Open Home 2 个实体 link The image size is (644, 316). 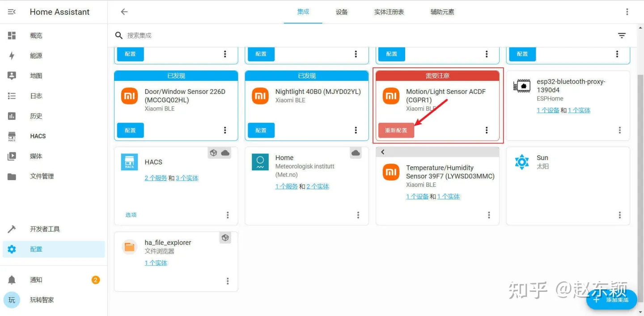pos(318,186)
